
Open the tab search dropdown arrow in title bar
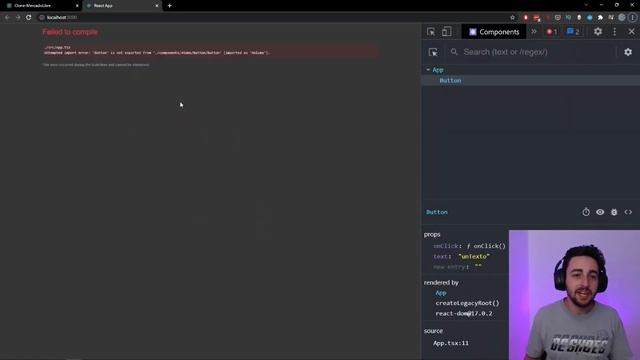tap(586, 5)
